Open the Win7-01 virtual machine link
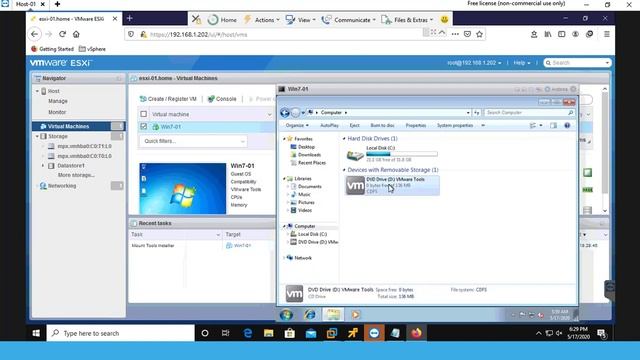 [171, 127]
